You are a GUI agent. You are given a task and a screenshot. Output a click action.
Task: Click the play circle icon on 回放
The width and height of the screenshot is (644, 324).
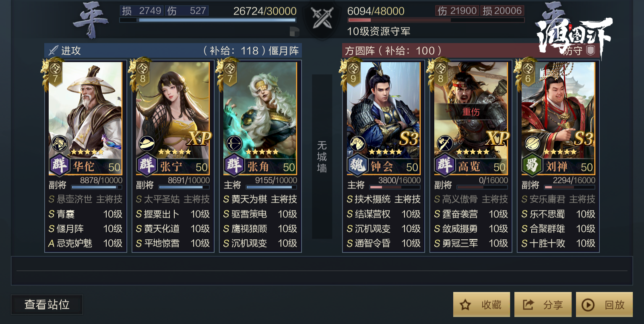588,305
